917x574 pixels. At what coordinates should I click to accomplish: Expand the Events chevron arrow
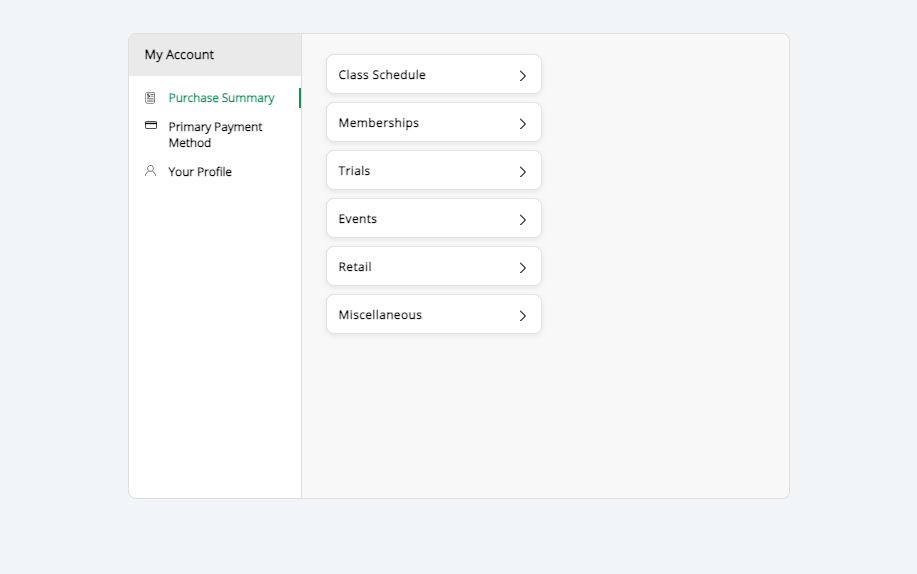[523, 219]
